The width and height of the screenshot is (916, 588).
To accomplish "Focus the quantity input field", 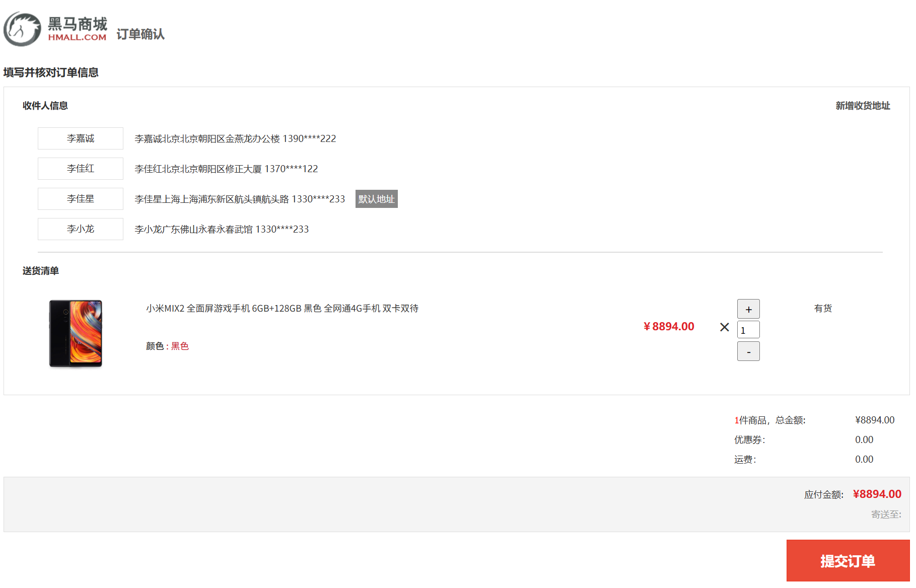I will [748, 330].
